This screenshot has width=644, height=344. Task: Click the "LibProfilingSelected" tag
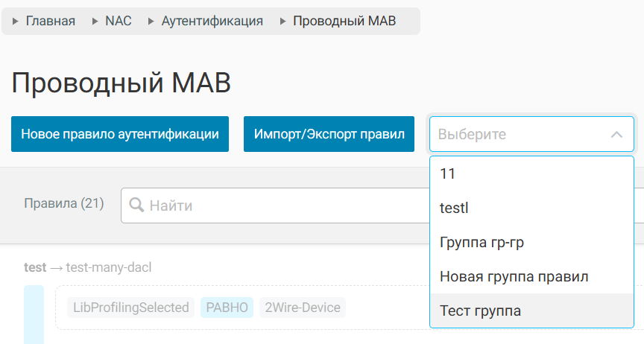130,308
